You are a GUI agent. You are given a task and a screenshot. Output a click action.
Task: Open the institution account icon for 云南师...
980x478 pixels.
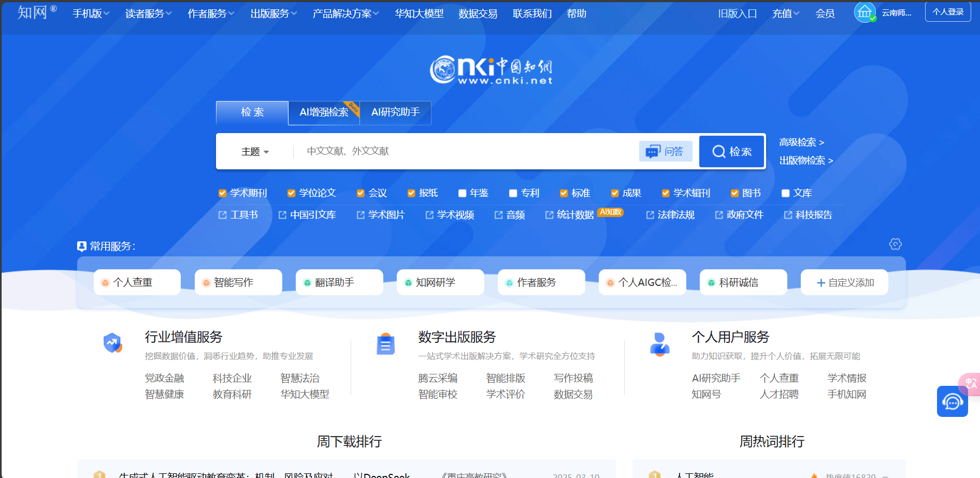[x=864, y=12]
